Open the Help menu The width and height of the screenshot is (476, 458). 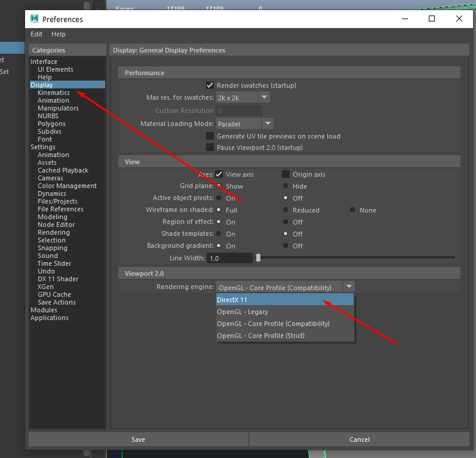point(59,34)
